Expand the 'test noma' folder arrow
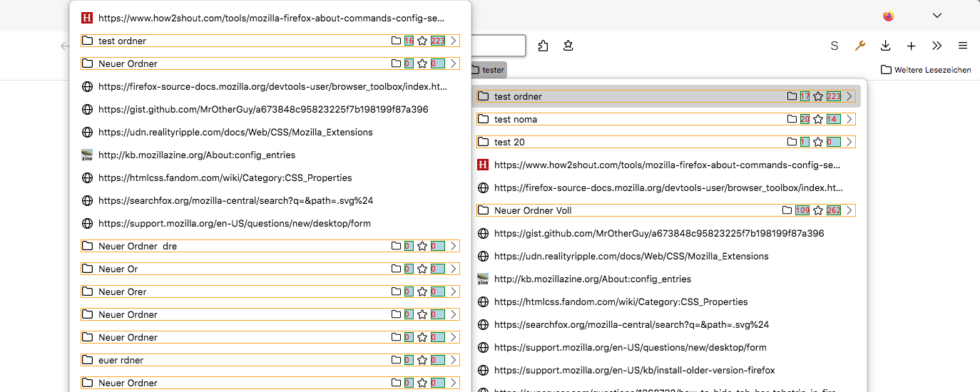 pos(849,119)
